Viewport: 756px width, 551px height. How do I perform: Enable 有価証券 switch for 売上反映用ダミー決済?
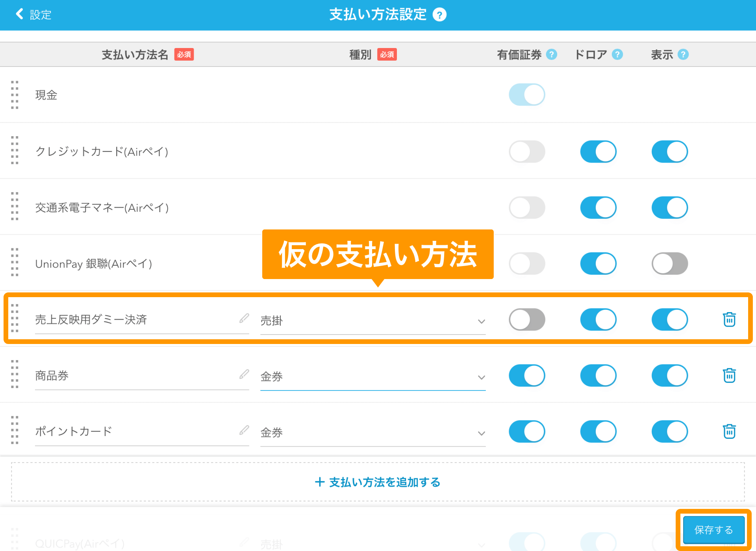coord(527,319)
